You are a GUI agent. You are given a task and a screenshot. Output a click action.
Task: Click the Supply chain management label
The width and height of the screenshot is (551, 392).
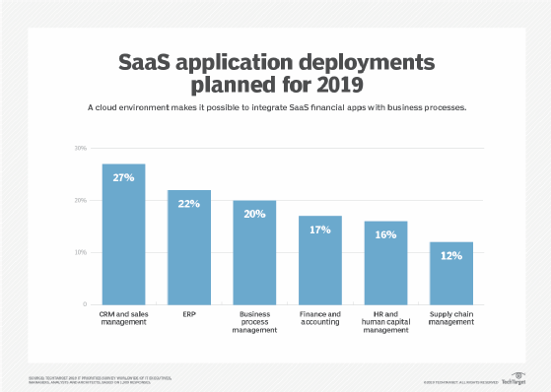[451, 318]
